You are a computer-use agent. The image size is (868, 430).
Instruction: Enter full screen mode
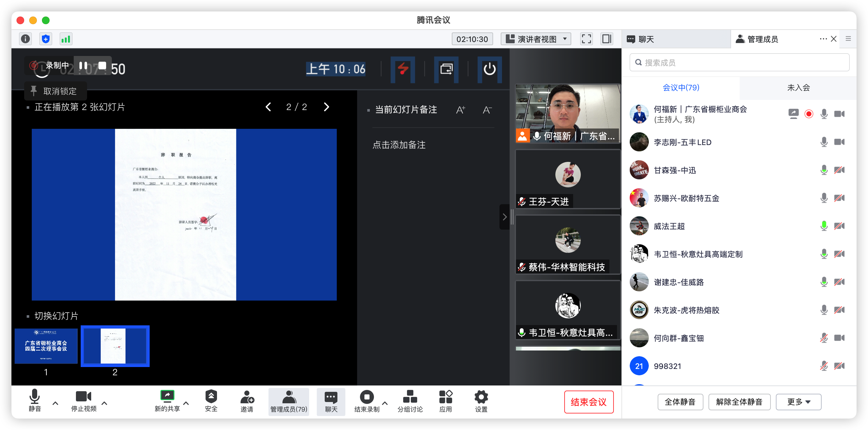(x=586, y=39)
